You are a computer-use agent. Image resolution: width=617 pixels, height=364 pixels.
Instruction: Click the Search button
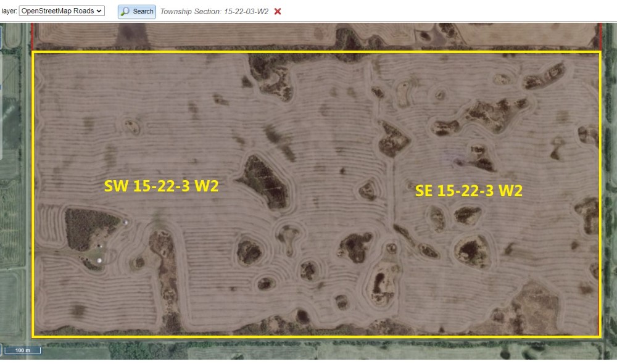click(137, 11)
